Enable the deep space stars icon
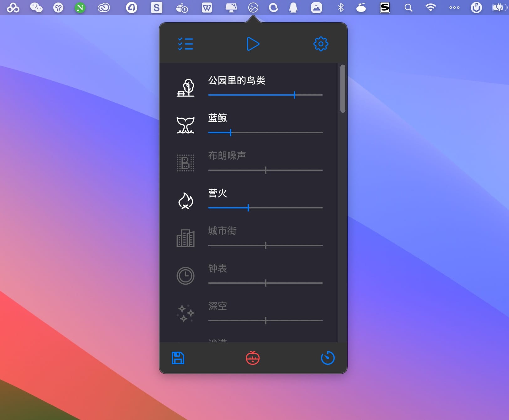The width and height of the screenshot is (509, 420). pyautogui.click(x=186, y=313)
